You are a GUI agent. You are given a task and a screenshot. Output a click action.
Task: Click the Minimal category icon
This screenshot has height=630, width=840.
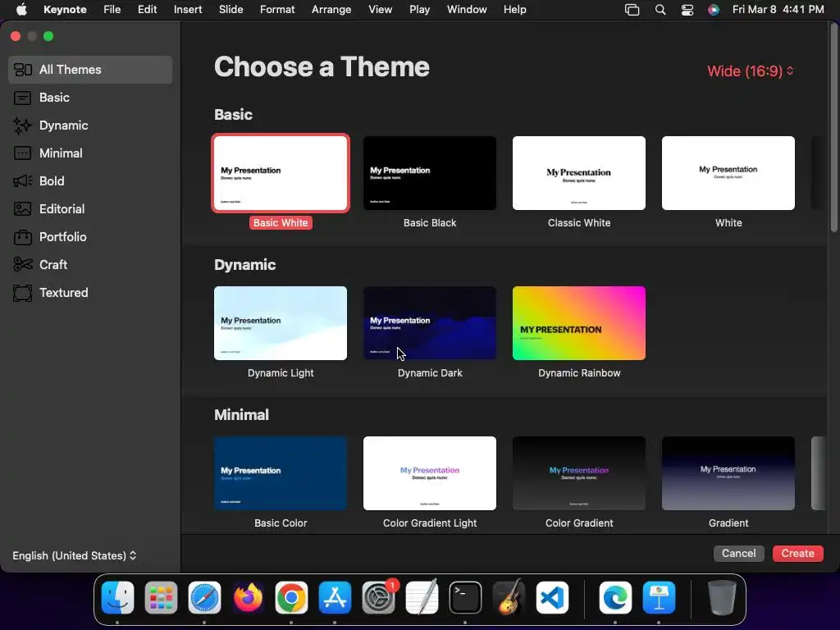22,153
